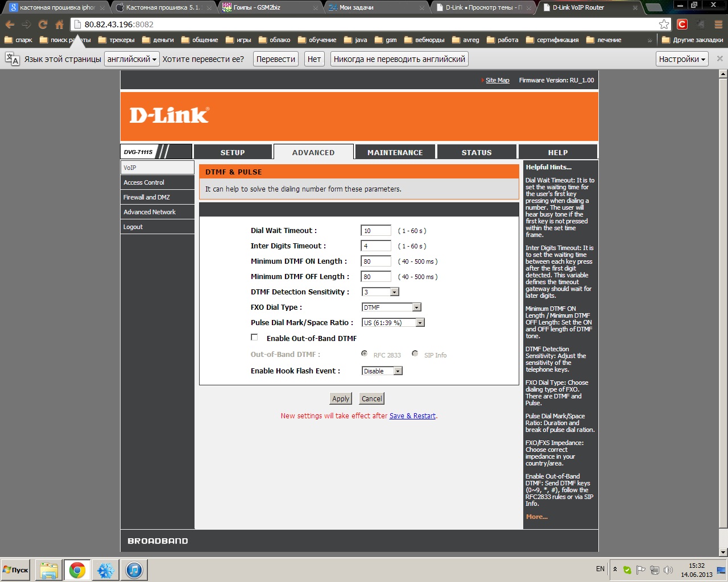Click the Cancel button

(x=372, y=398)
